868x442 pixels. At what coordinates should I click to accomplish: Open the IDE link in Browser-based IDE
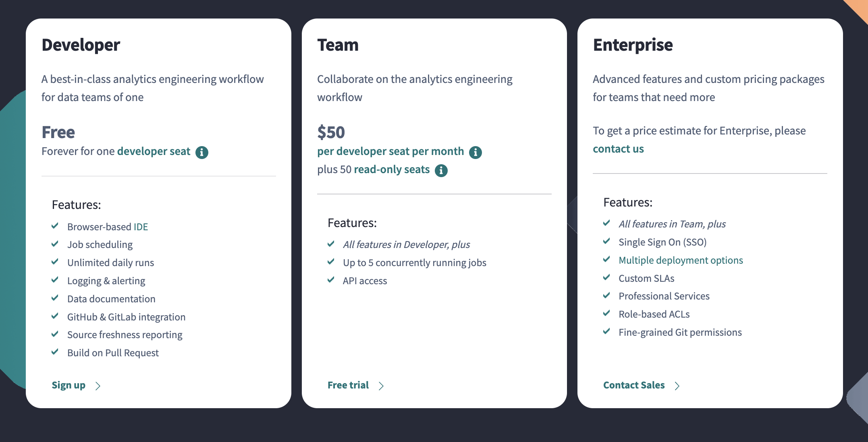(141, 227)
